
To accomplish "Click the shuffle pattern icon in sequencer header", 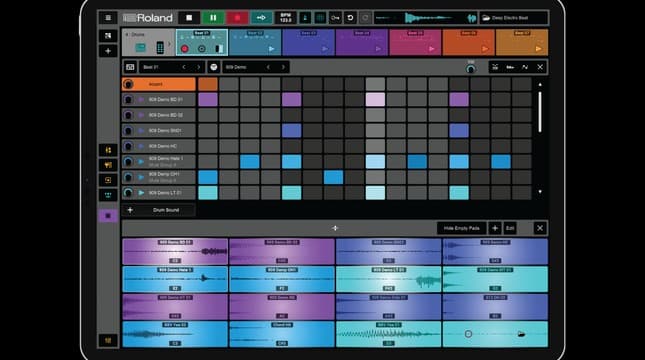I will pos(495,67).
